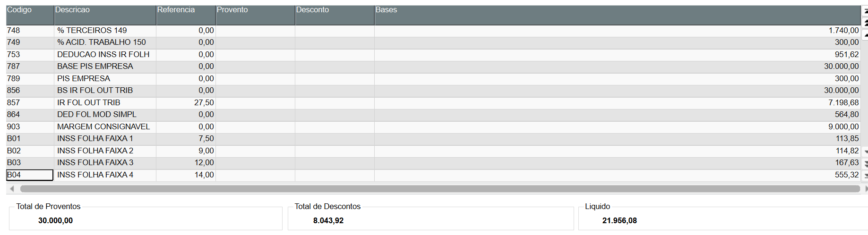Click the horizontal scrollbar right arrow
The height and width of the screenshot is (235, 868).
[x=865, y=189]
